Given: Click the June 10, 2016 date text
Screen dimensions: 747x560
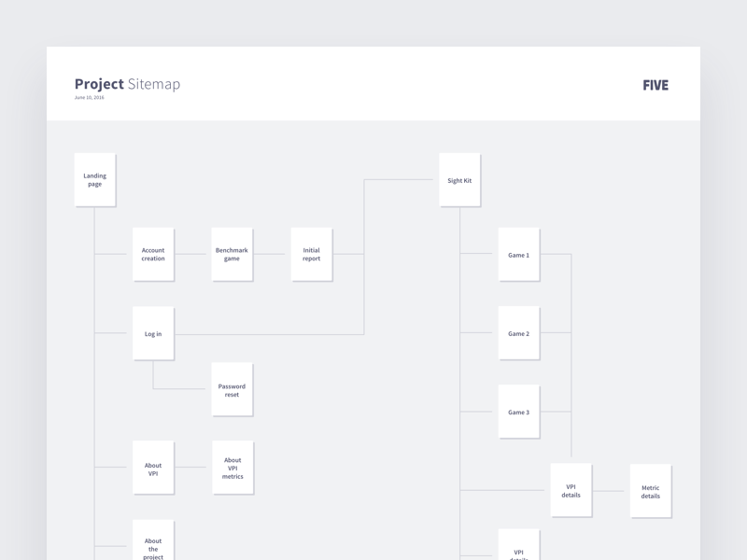Looking at the screenshot, I should (x=89, y=98).
